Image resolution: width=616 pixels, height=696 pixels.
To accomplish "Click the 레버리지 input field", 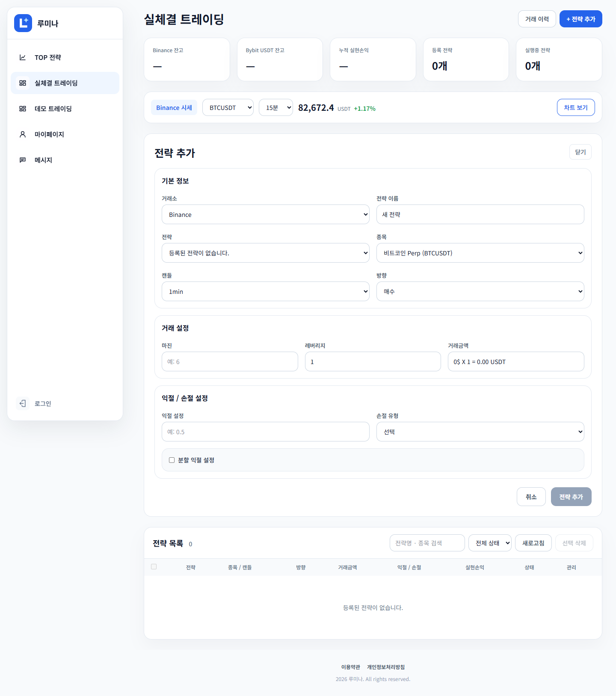I will 373,361.
